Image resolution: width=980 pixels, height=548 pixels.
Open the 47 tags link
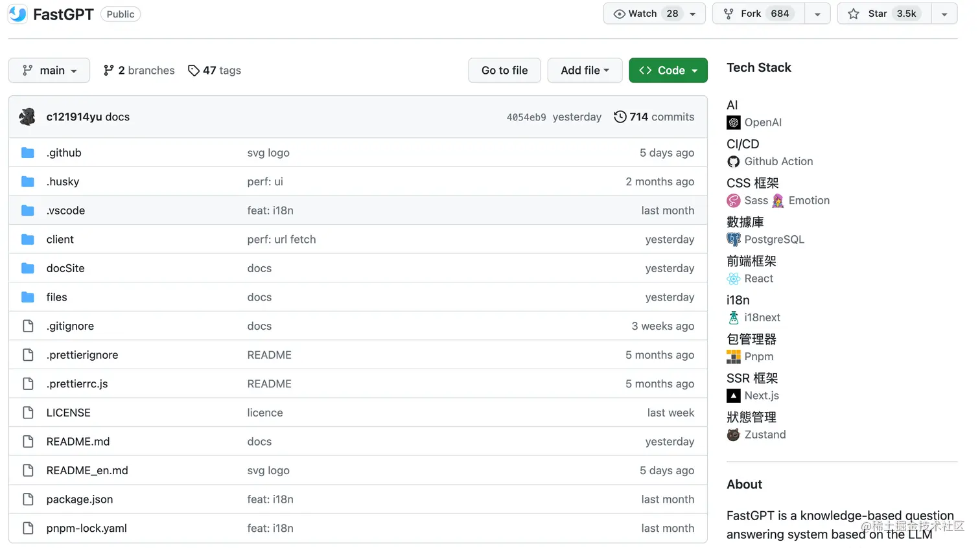pyautogui.click(x=215, y=71)
